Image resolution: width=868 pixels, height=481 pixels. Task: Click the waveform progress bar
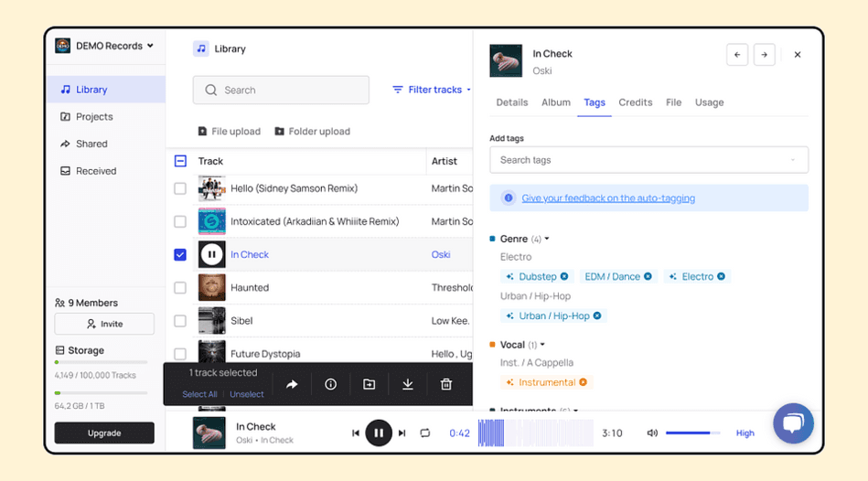(x=535, y=433)
